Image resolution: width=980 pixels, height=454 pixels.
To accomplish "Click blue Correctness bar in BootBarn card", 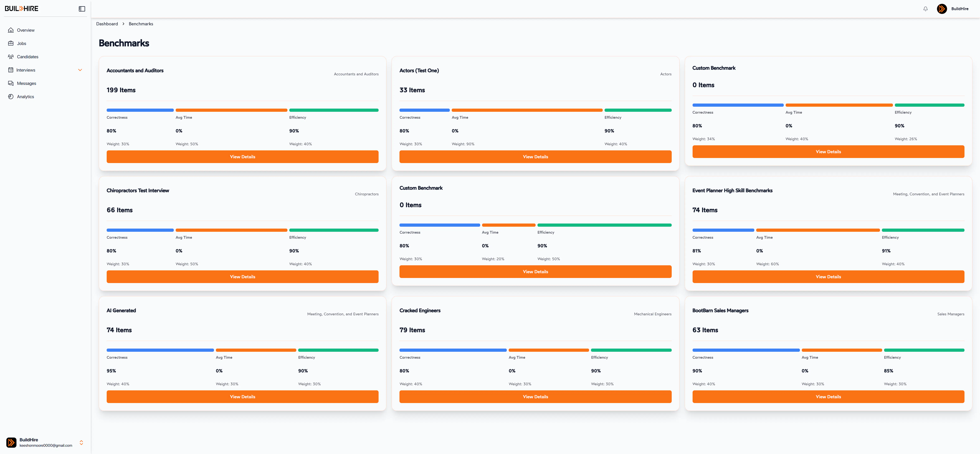I will click(746, 350).
